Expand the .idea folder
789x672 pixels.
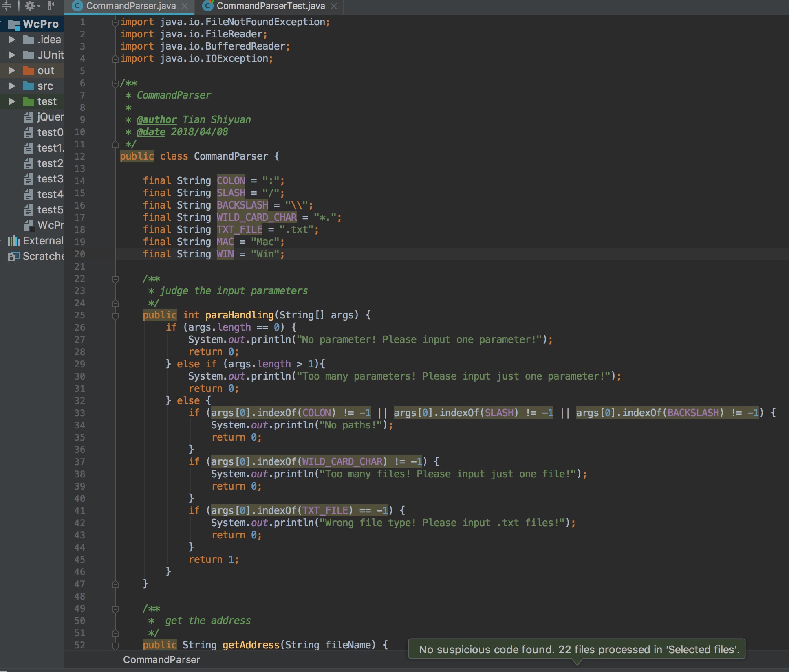[x=12, y=40]
